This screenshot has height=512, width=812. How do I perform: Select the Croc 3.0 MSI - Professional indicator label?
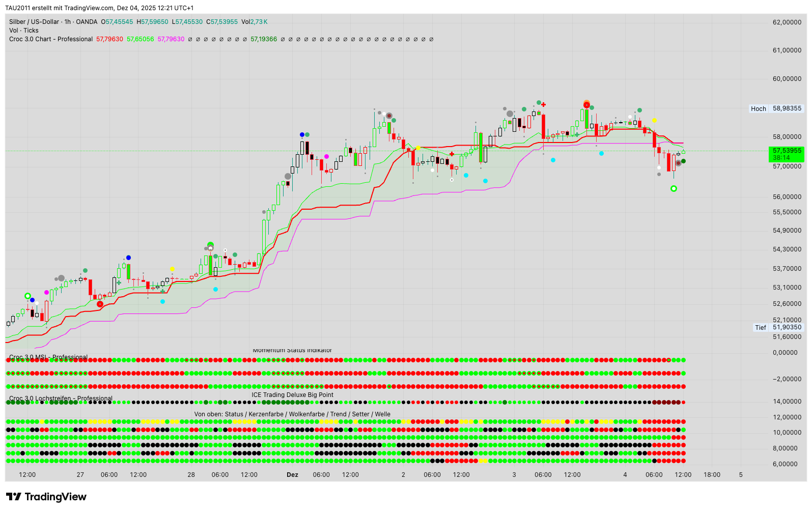click(48, 357)
